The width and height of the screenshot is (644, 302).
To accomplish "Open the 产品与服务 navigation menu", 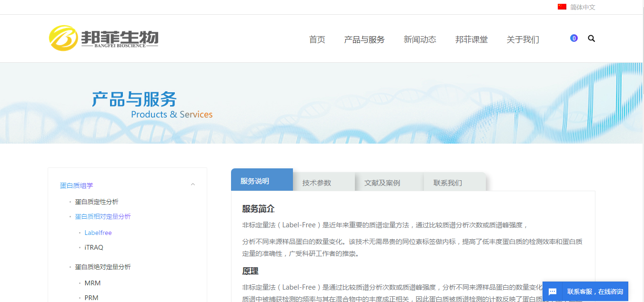I will (x=364, y=39).
